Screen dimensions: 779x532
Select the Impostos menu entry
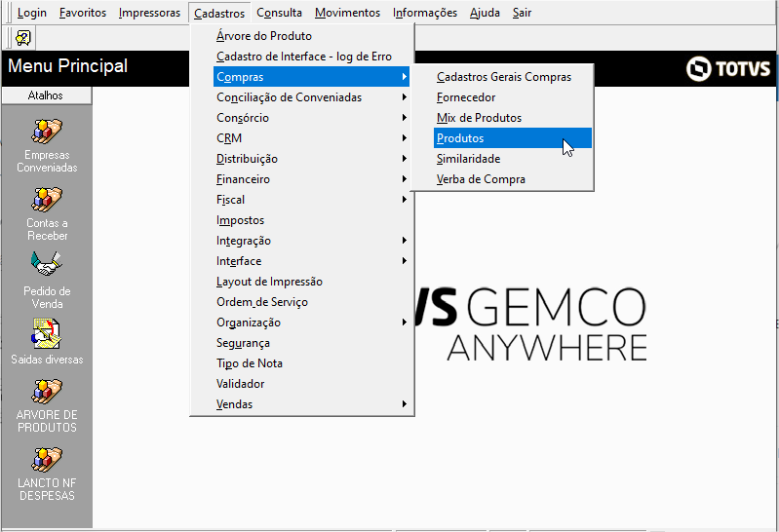[x=311, y=220]
